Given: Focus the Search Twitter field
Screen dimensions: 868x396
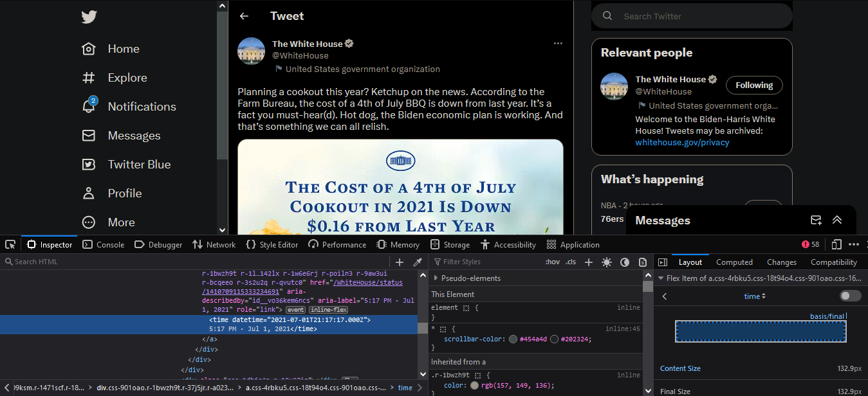Looking at the screenshot, I should click(x=692, y=16).
